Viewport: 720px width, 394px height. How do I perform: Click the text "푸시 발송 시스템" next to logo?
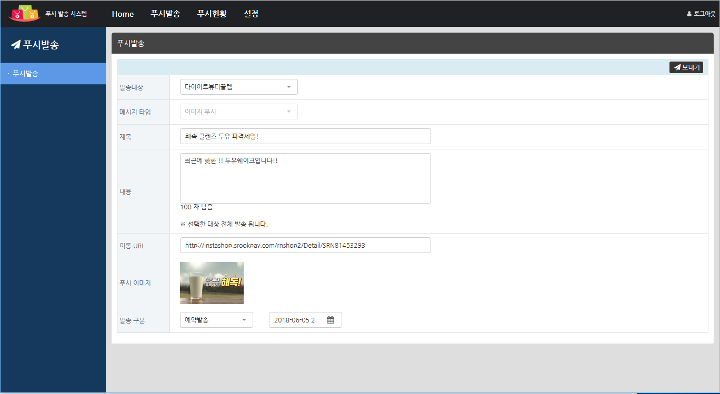[x=66, y=14]
